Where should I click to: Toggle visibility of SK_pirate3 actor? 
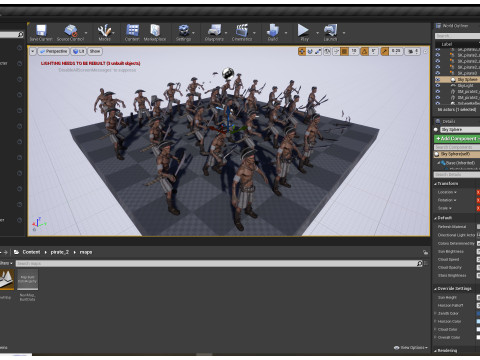[x=438, y=73]
